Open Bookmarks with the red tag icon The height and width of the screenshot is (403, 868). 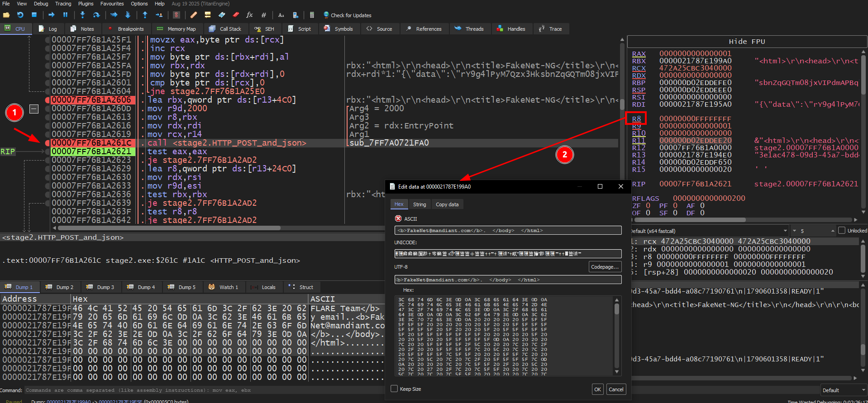(x=236, y=15)
